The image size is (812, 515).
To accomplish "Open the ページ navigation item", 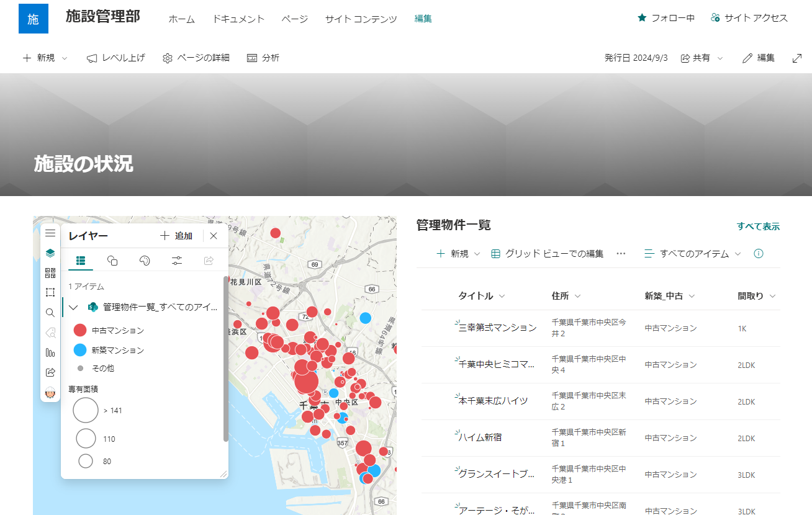I will coord(294,19).
